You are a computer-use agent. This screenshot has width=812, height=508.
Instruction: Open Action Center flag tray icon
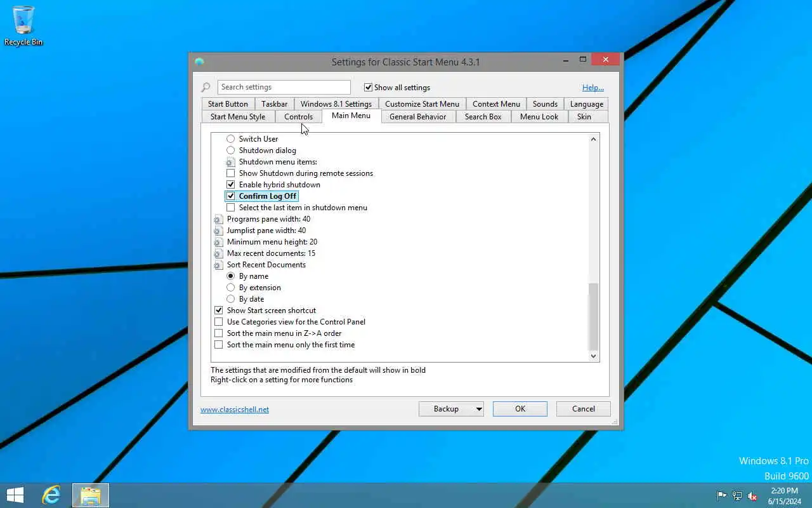pos(721,496)
